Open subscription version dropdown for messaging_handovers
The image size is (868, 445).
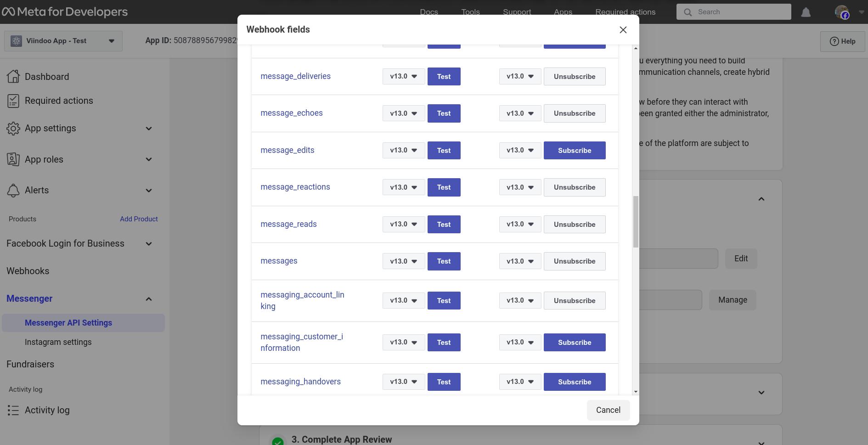click(520, 382)
